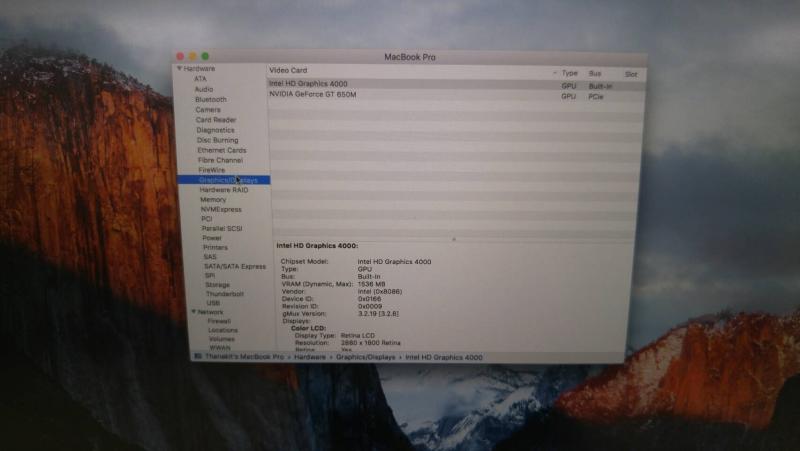Select Power in the sidebar
The image size is (800, 451).
(x=212, y=238)
